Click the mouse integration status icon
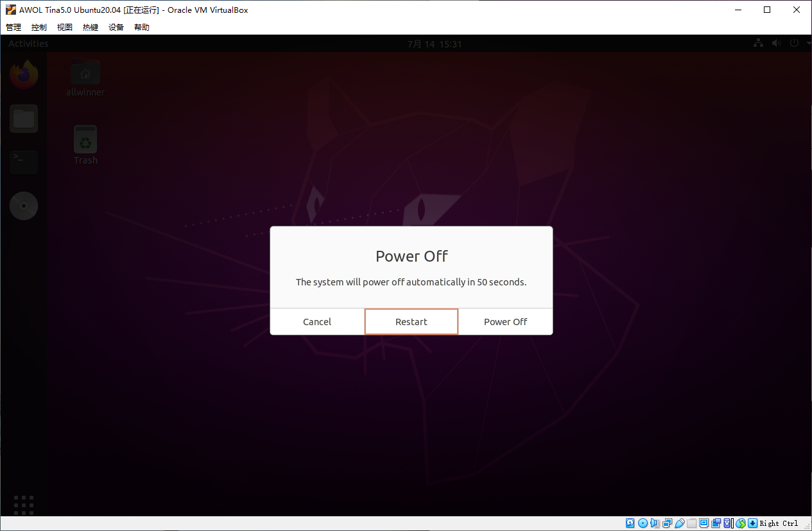This screenshot has width=812, height=531. tap(741, 523)
